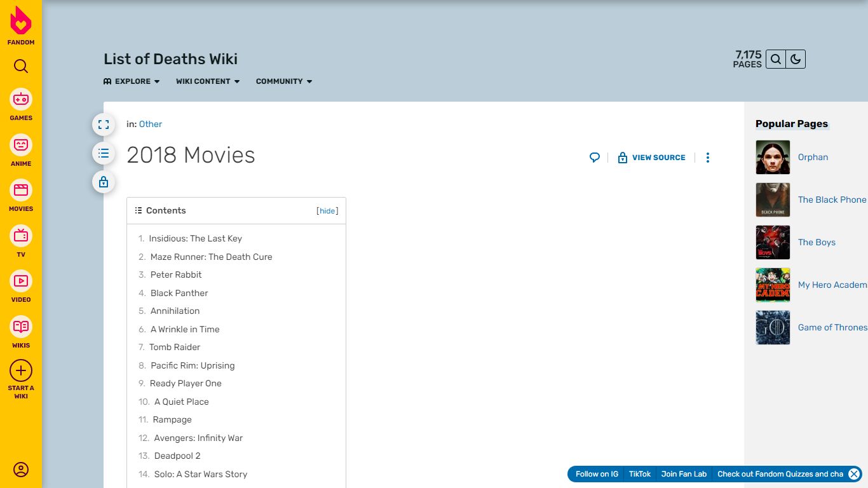Open the floating table of contents icon
868x488 pixels.
[104, 153]
